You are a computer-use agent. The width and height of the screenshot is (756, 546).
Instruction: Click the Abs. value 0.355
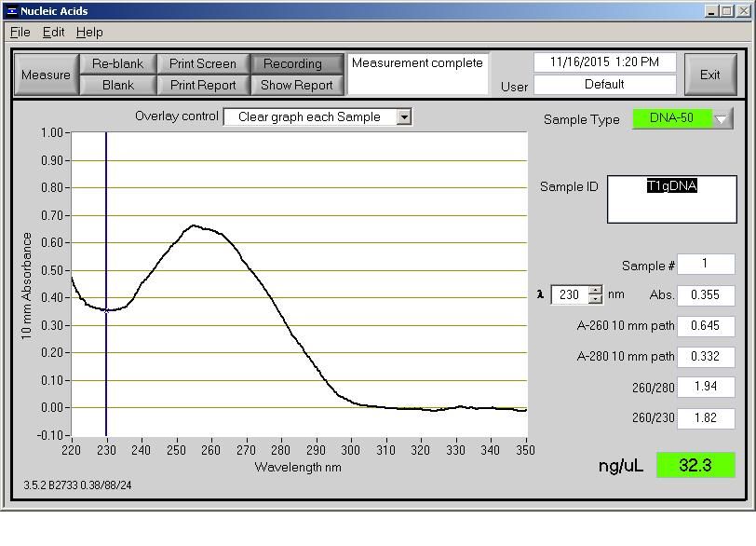[x=706, y=295]
